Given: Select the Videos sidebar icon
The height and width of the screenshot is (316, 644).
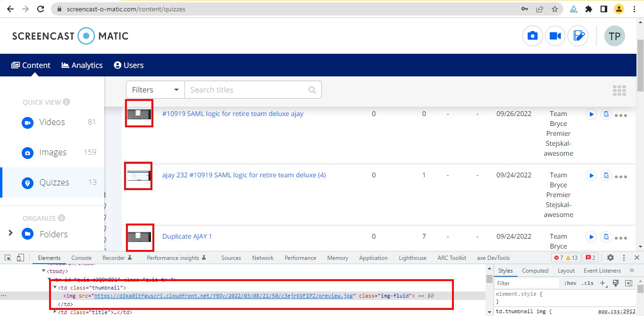Looking at the screenshot, I should pos(28,122).
